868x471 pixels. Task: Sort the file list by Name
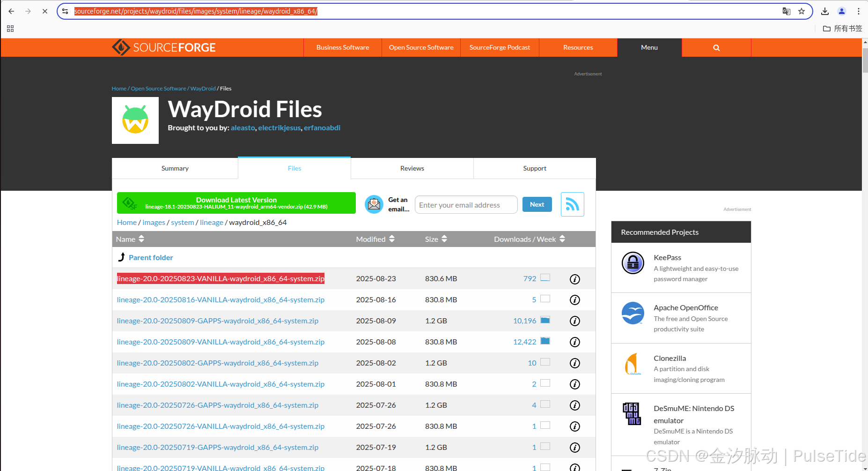click(x=130, y=239)
